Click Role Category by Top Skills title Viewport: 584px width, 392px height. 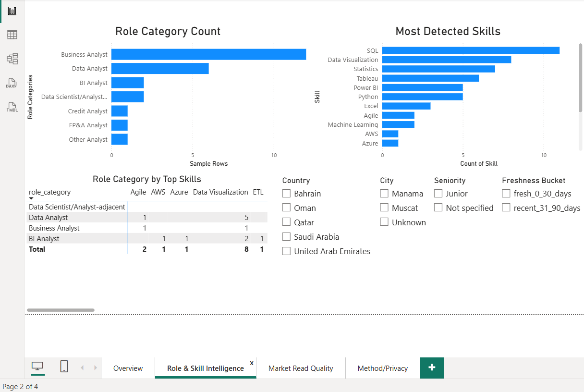click(147, 179)
